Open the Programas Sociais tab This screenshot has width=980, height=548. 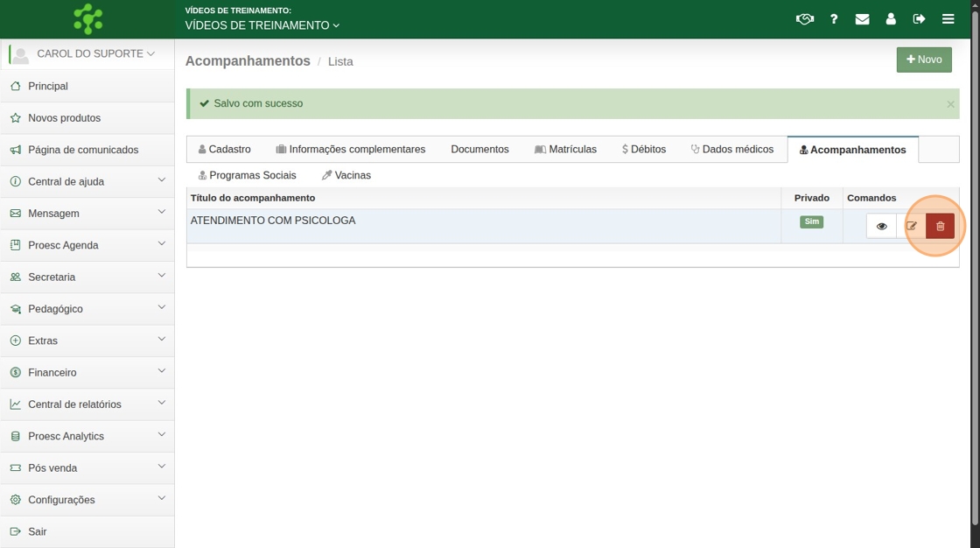point(247,176)
